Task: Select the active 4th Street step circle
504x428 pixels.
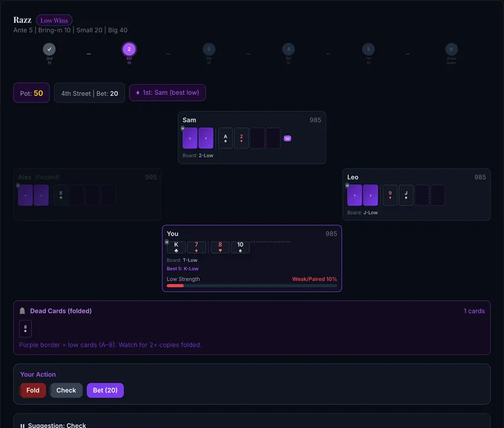Action: [x=129, y=49]
